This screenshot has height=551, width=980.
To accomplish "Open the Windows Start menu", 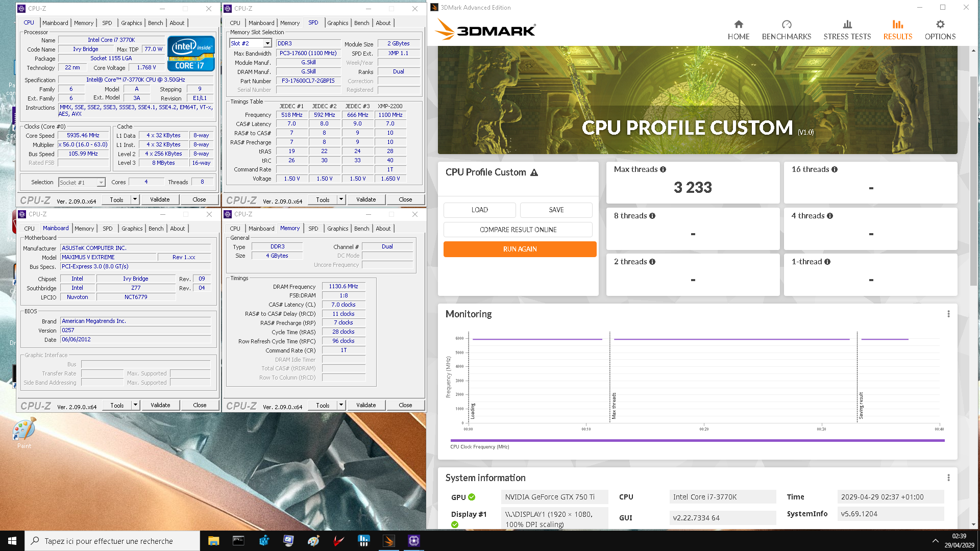I will 12,541.
